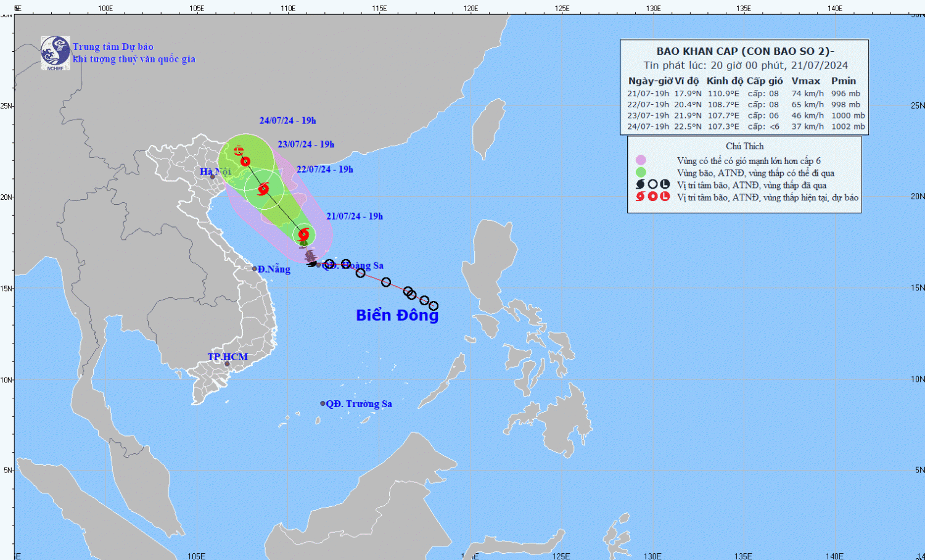Click the Biển Đông sea label
Image resolution: width=925 pixels, height=560 pixels.
click(397, 315)
